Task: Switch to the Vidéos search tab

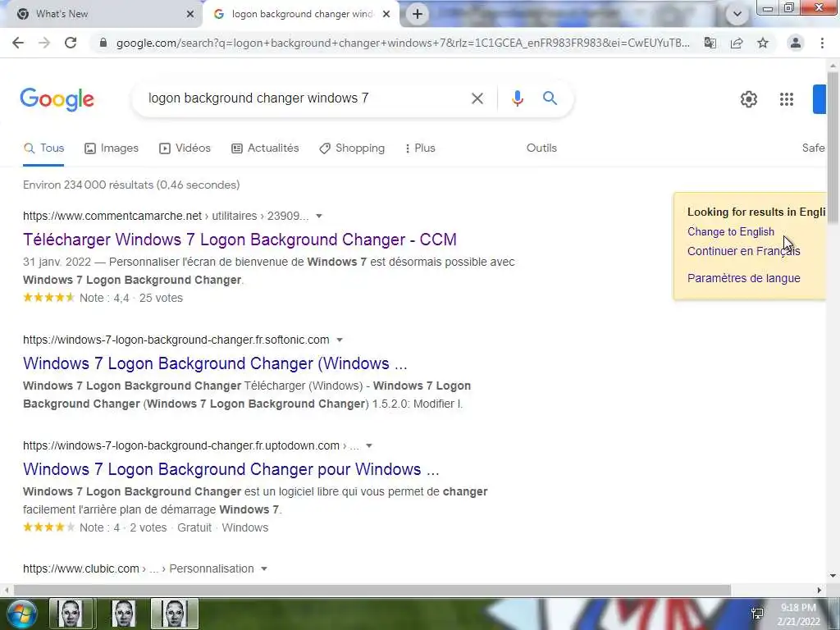Action: click(x=185, y=148)
